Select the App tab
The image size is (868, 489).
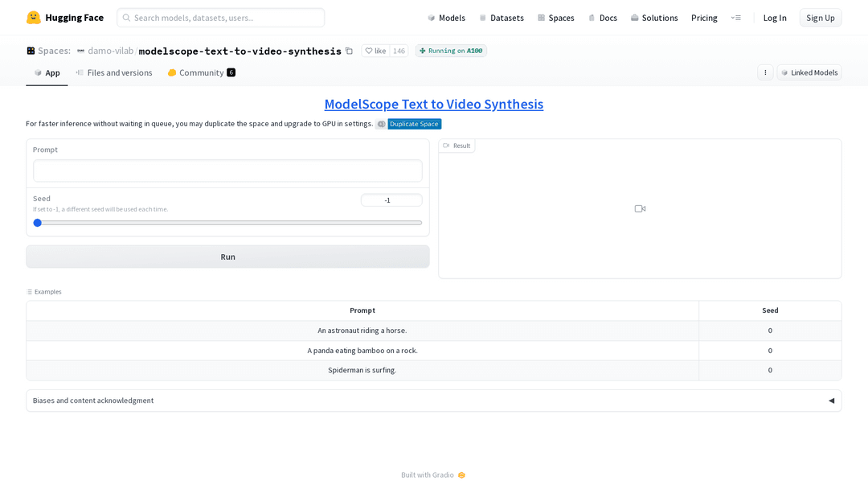(x=47, y=72)
